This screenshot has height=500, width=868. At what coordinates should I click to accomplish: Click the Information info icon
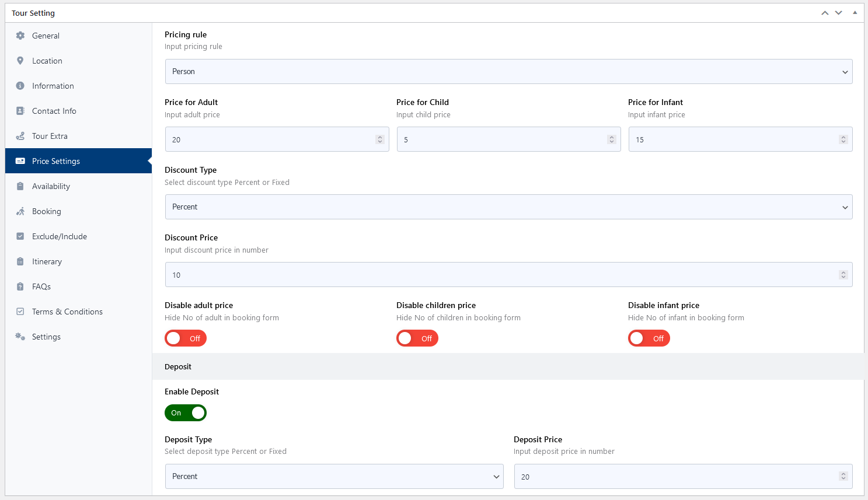21,86
